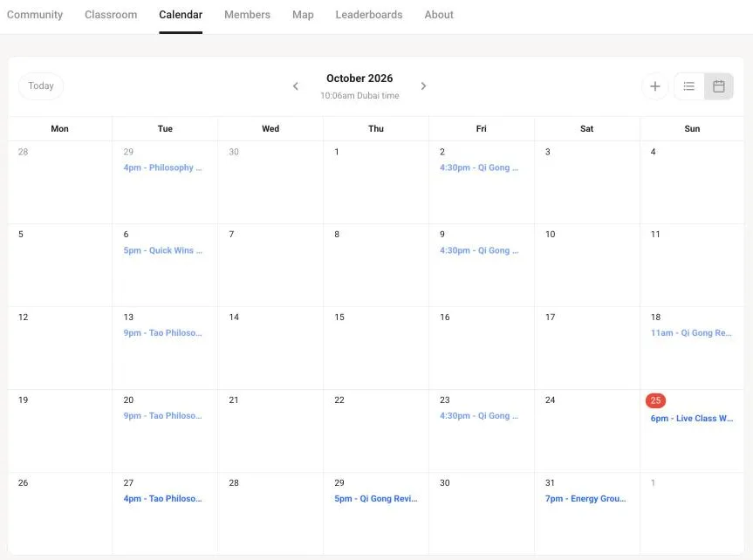Open the Map tab

click(303, 15)
